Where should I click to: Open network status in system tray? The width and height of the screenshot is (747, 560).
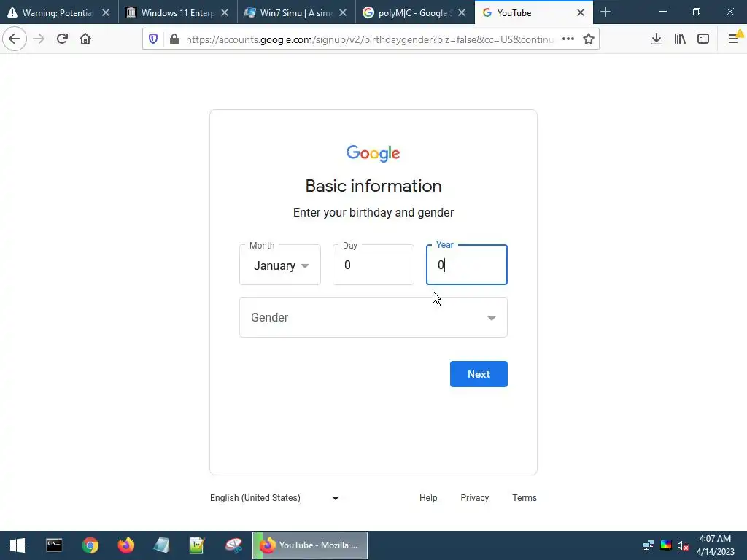pyautogui.click(x=648, y=545)
